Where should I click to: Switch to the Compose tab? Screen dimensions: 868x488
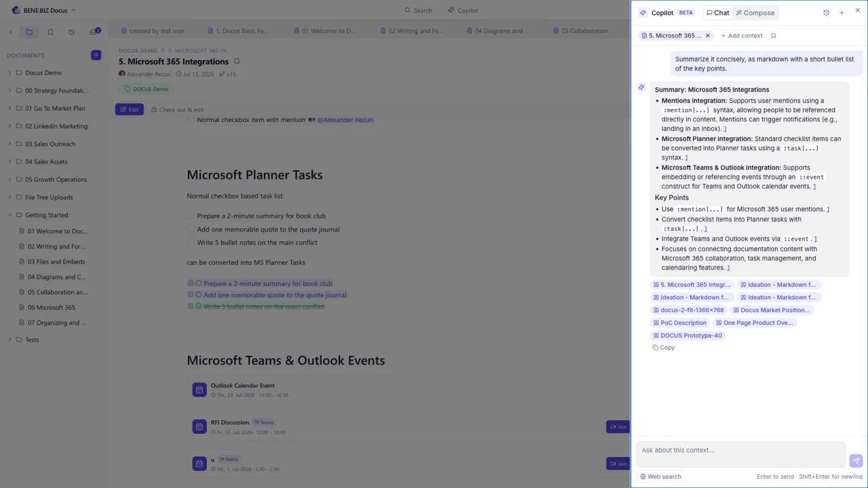(755, 13)
